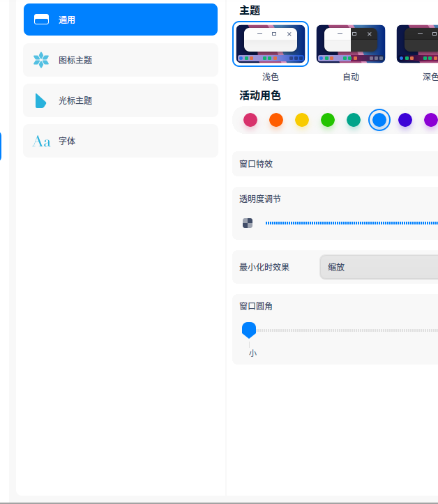Choose the 深色 theme thumbnail

pyautogui.click(x=417, y=44)
